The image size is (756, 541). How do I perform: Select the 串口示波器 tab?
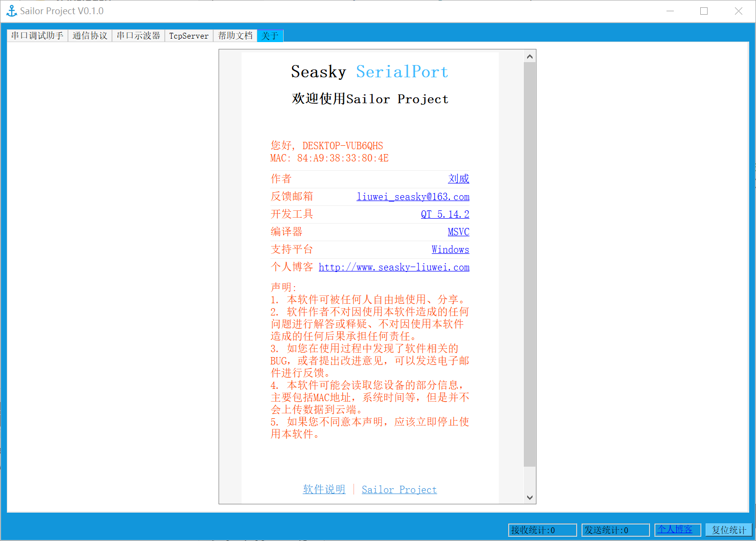pos(138,36)
